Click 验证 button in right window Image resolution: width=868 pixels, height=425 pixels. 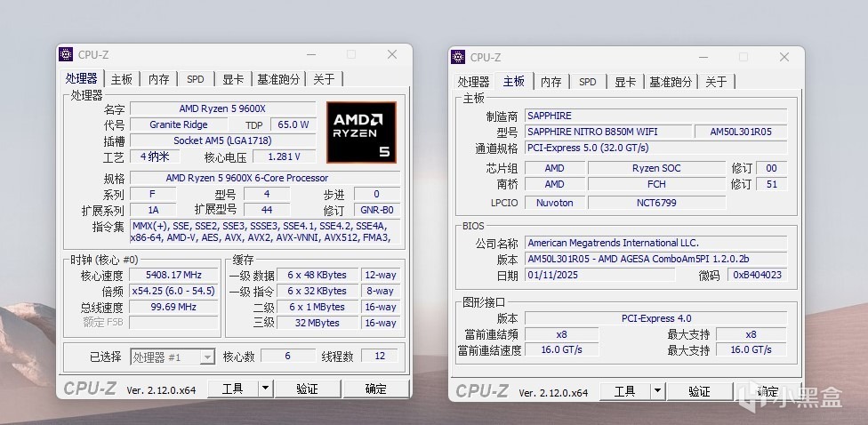click(699, 392)
